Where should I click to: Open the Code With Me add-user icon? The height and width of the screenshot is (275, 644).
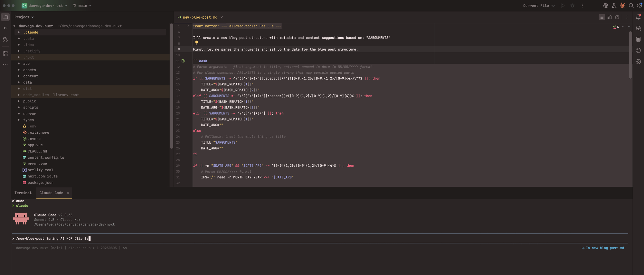coord(614,5)
